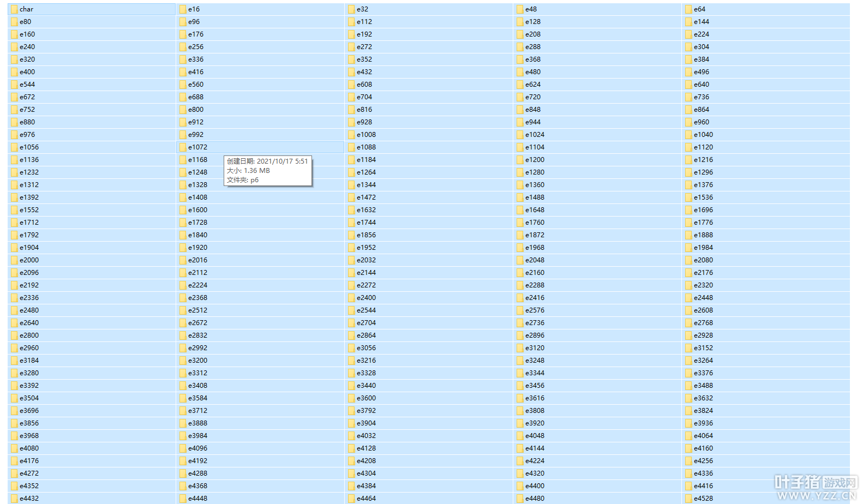The width and height of the screenshot is (863, 504).
Task: Click folder name e1904
Action: [29, 248]
